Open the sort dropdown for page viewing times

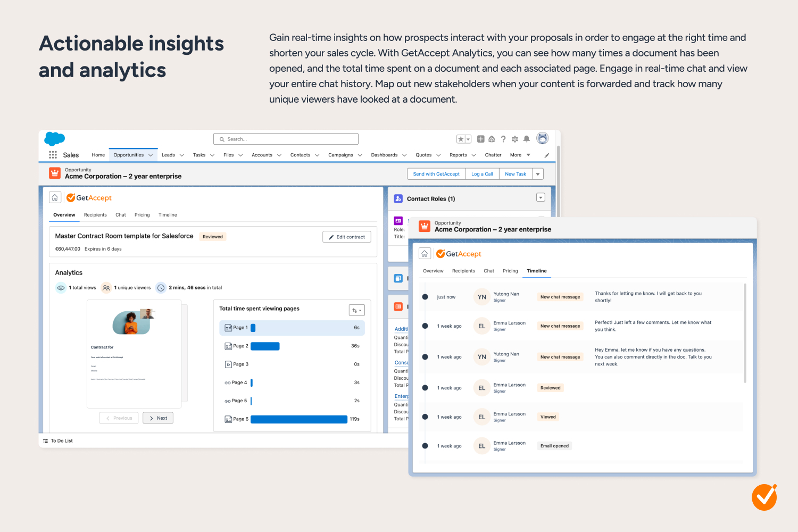356,310
